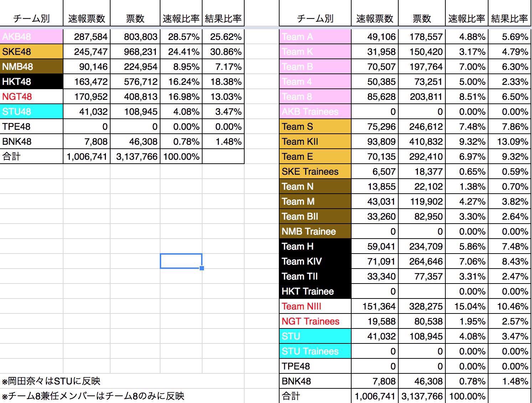The image size is (532, 403).
Task: Click the fill handle of selected cell
Action: point(202,268)
